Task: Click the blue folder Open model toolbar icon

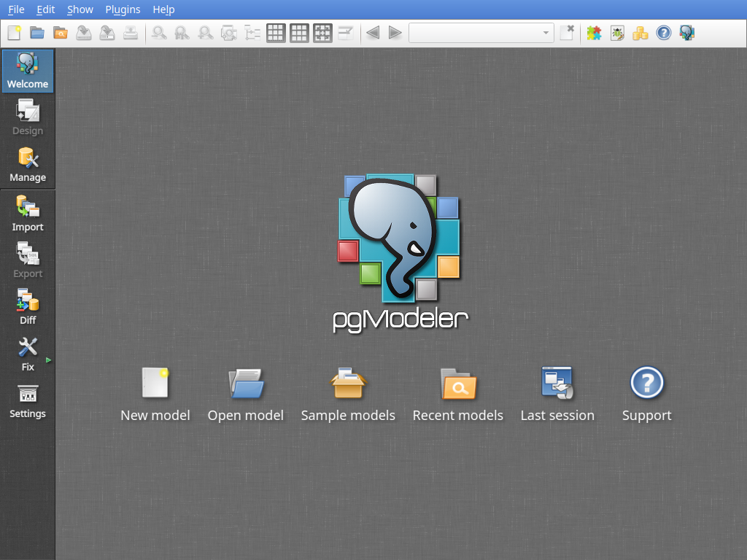Action: [37, 33]
